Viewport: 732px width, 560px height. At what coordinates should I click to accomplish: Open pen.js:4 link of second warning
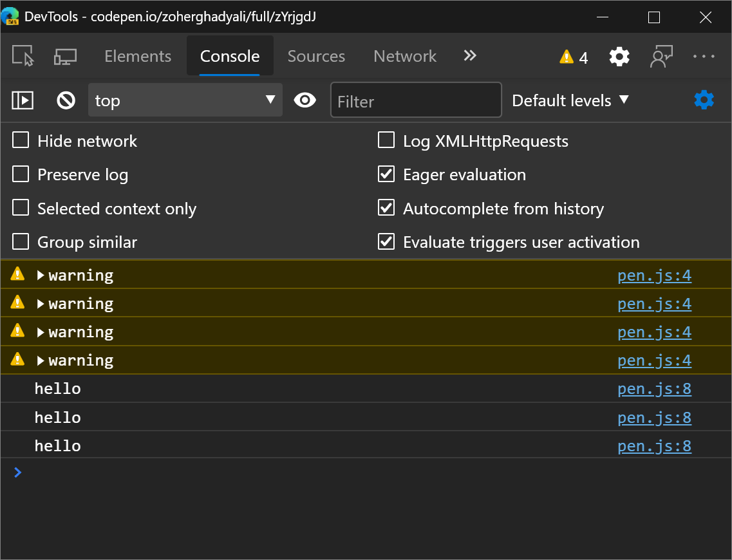click(x=655, y=304)
